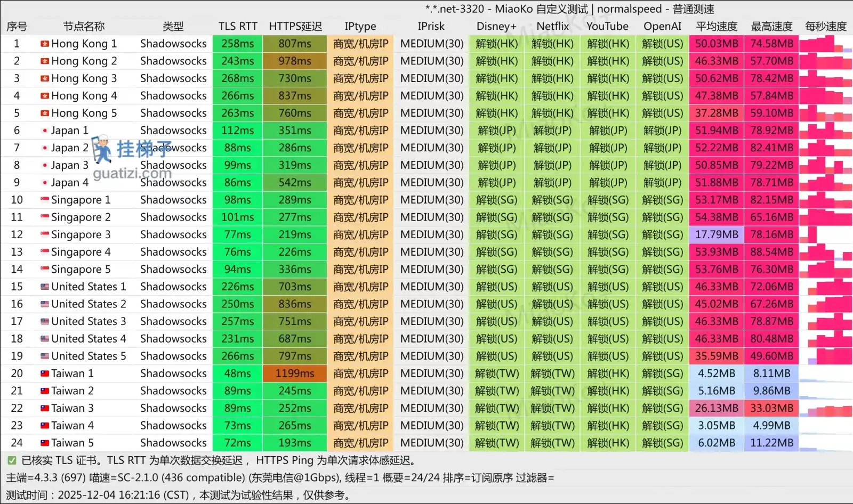Click the speed graph for Taiwan 3

[x=825, y=409]
